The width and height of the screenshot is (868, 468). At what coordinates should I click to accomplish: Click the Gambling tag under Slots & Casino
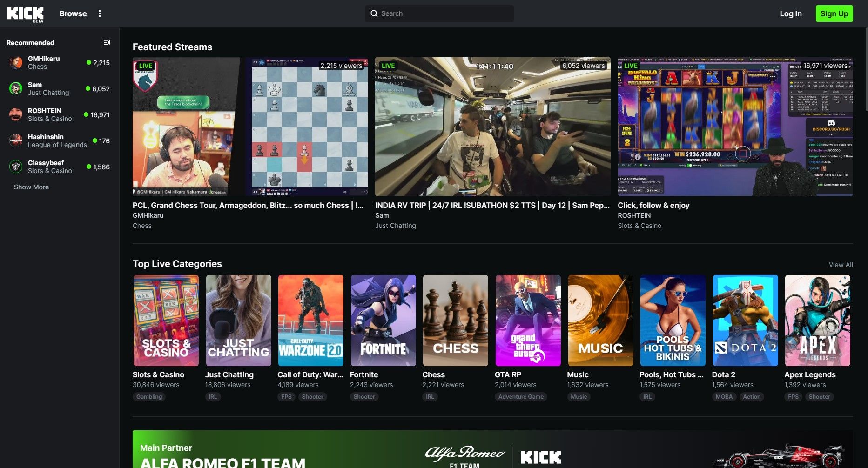coord(149,397)
